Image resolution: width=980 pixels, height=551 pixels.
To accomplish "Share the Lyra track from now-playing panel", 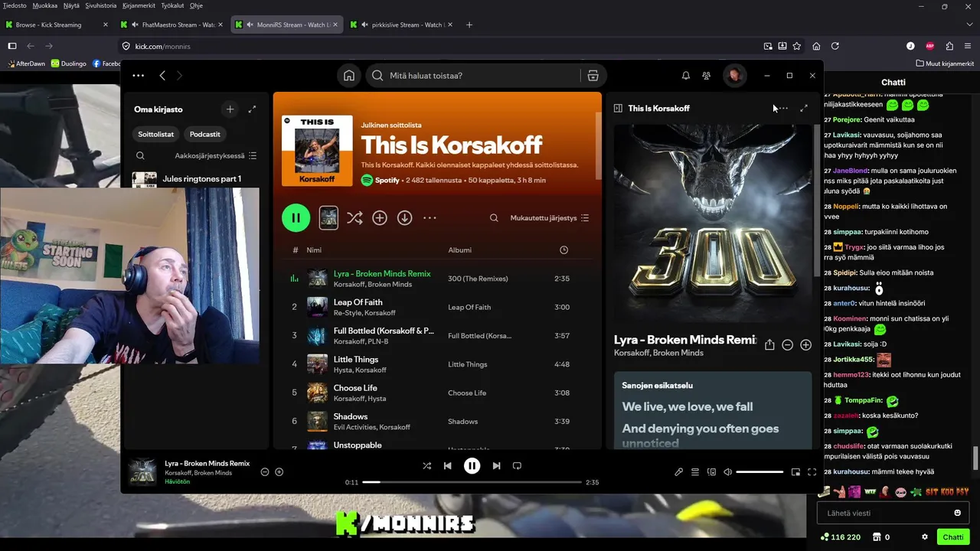I will (x=769, y=345).
